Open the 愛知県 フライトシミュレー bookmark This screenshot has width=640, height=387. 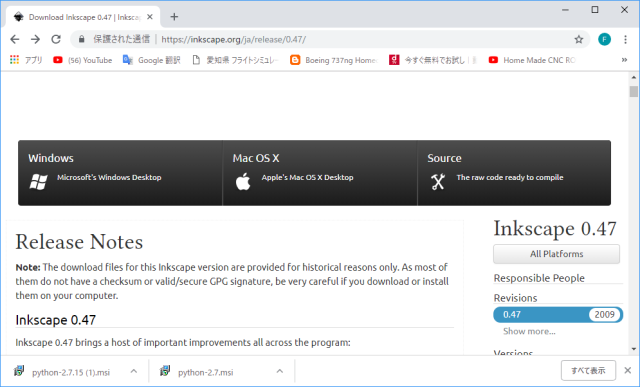point(236,60)
